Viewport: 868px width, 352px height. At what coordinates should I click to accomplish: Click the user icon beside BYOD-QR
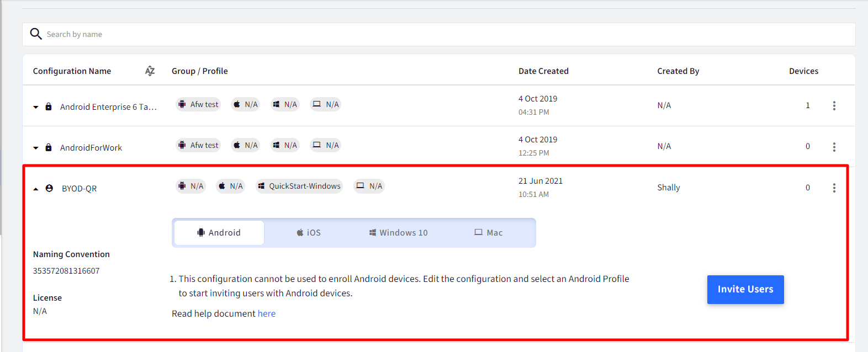(x=49, y=188)
